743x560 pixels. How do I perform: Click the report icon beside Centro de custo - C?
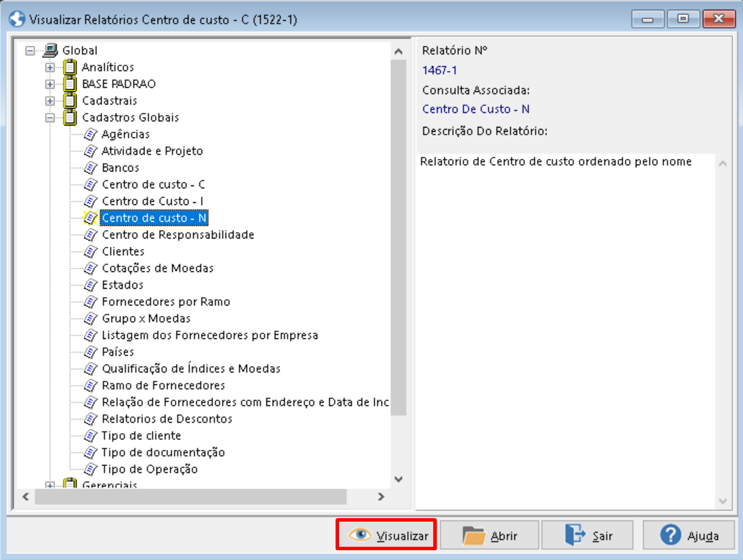(x=91, y=185)
